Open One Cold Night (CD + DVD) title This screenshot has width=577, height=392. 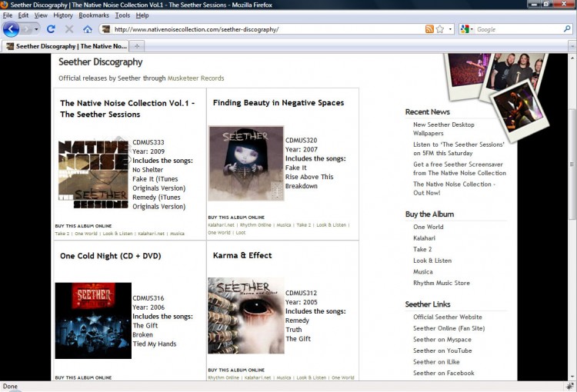pyautogui.click(x=110, y=256)
